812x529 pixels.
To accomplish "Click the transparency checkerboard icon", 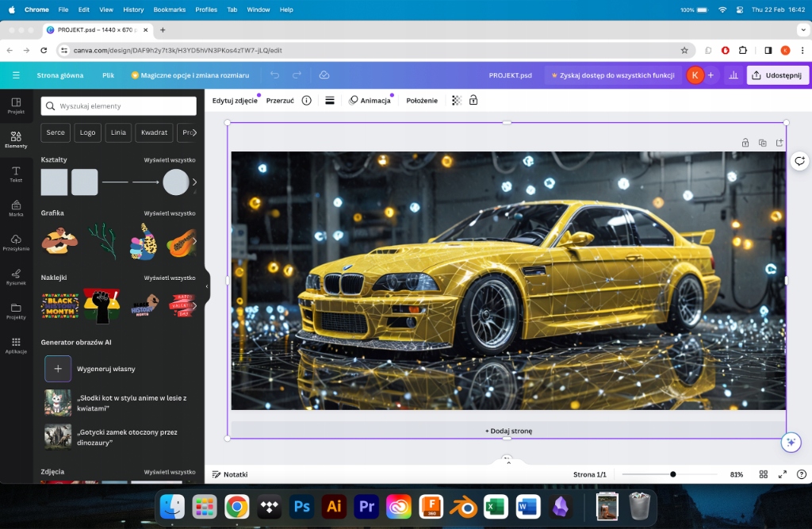I will 456,101.
